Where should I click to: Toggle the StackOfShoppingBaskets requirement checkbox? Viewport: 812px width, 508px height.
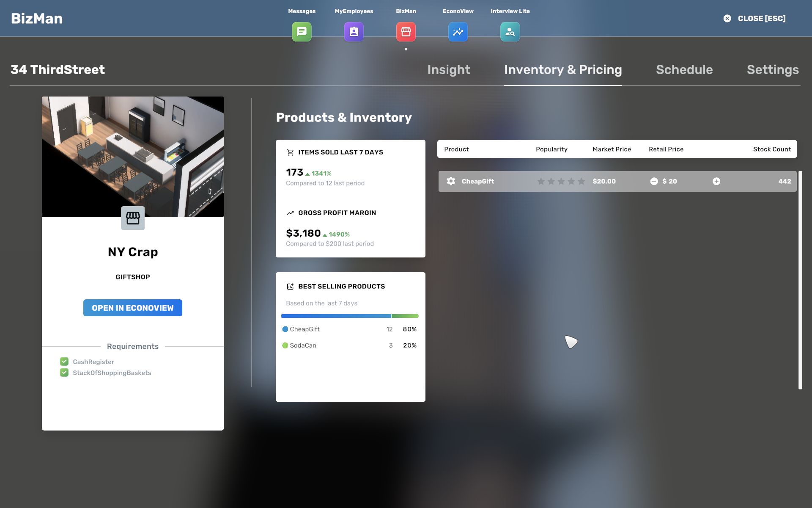tap(64, 373)
